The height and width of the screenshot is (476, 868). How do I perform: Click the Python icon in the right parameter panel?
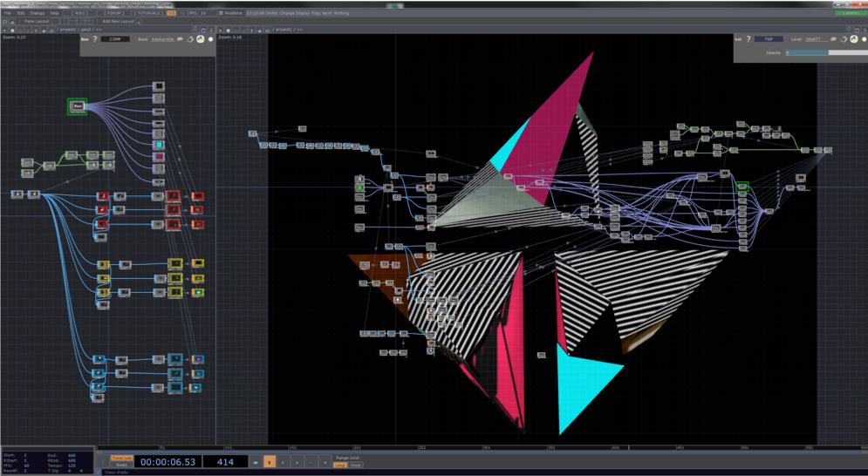[x=853, y=39]
